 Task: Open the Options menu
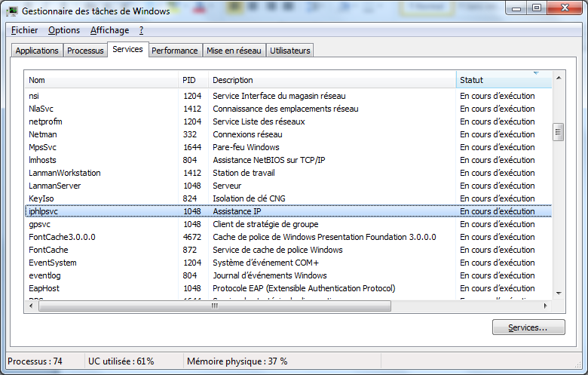[63, 30]
